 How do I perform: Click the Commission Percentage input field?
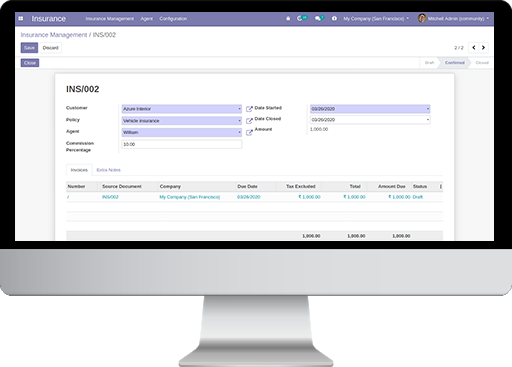click(x=182, y=144)
